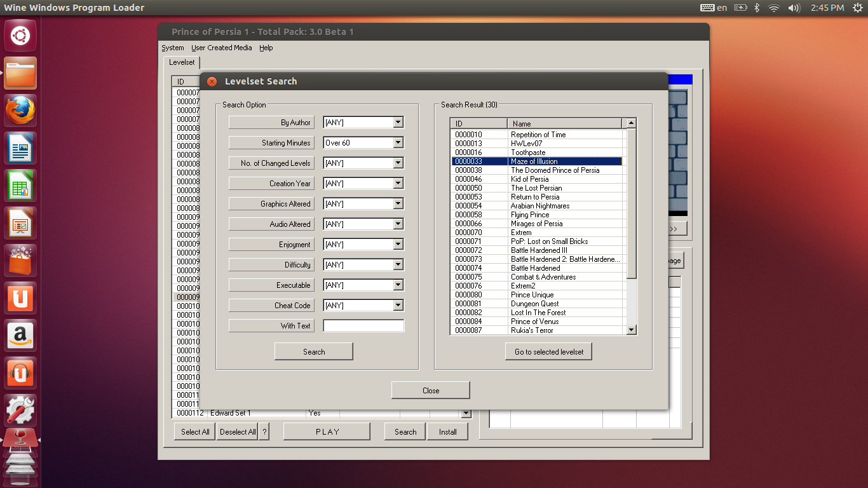
Task: Select Prince of Venus result row
Action: pyautogui.click(x=538, y=322)
